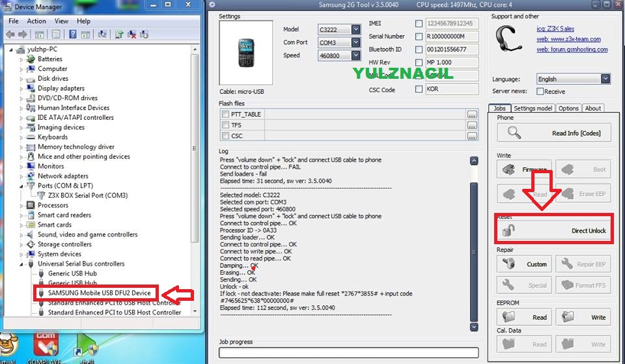Expand Processors tree node
The image size is (625, 364).
[21, 206]
